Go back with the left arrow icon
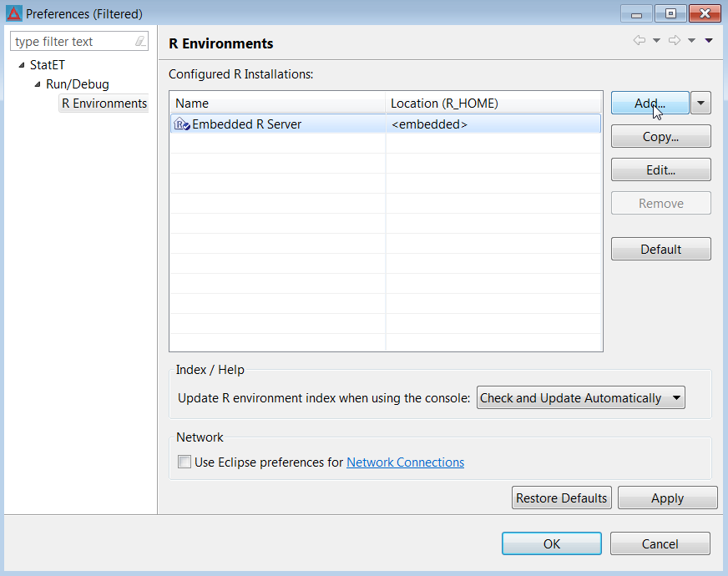 point(640,40)
